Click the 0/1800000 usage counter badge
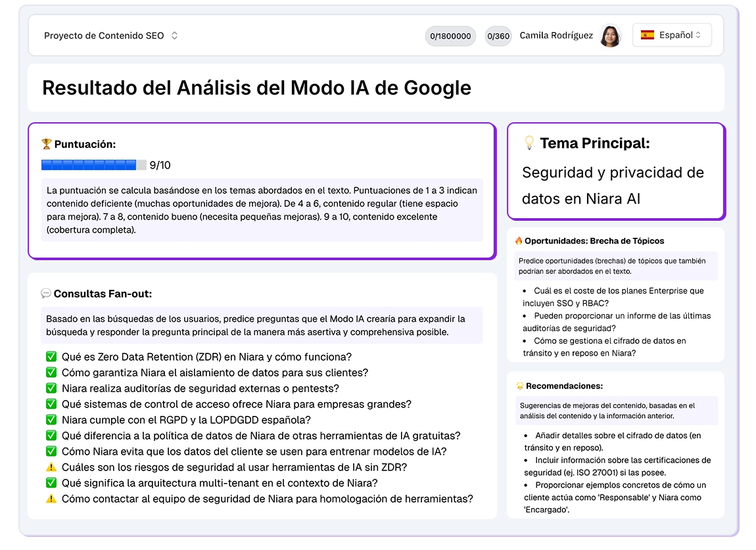Viewport: 756px width, 550px height. coord(450,36)
